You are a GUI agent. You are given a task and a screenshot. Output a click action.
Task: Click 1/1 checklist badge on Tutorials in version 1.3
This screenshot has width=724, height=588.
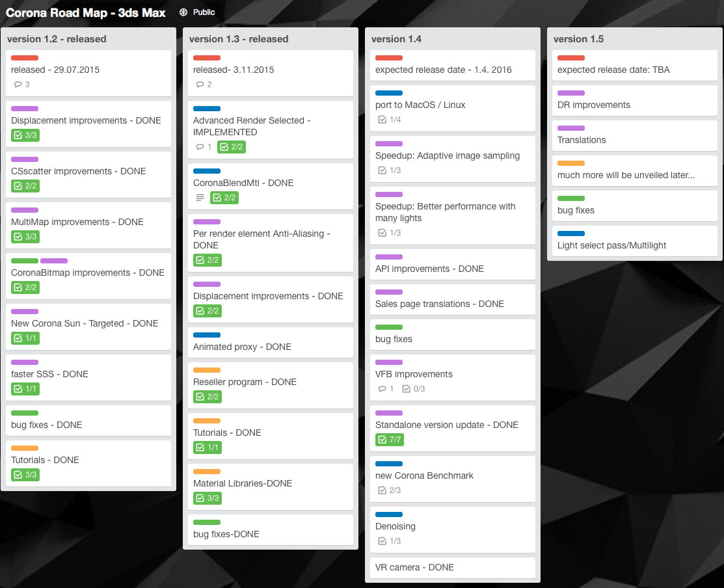[x=208, y=448]
